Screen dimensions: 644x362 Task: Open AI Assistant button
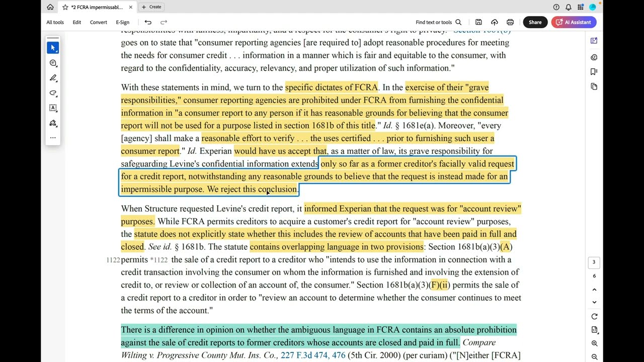coord(574,22)
